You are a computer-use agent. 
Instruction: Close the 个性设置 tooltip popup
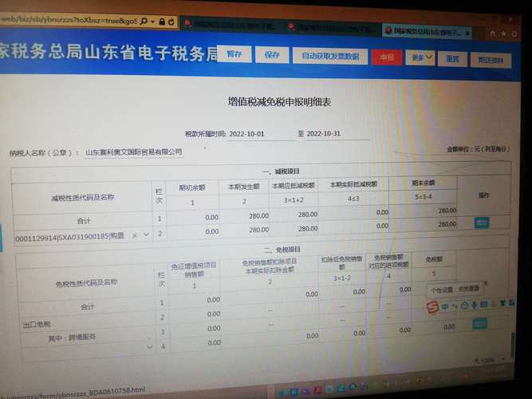486,282
